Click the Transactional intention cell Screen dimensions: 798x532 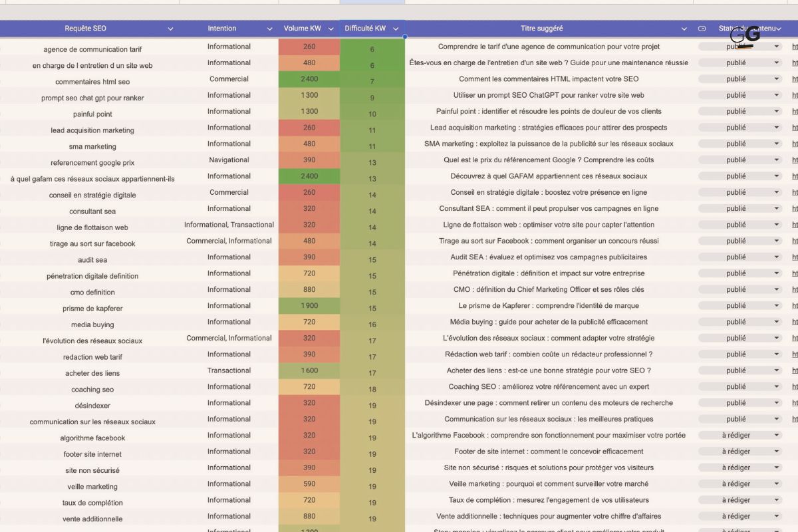229,370
